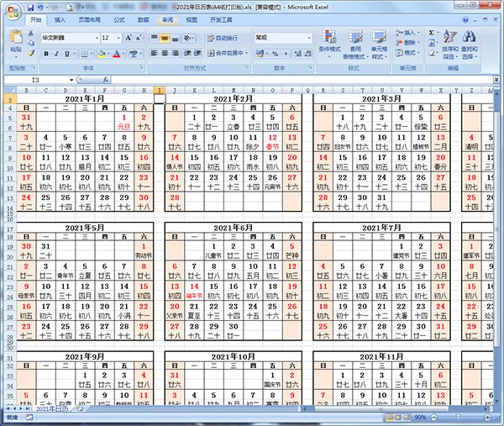The image size is (504, 426).
Task: Switch to the 页面布局 (Page Layout) tab
Action: [89, 20]
